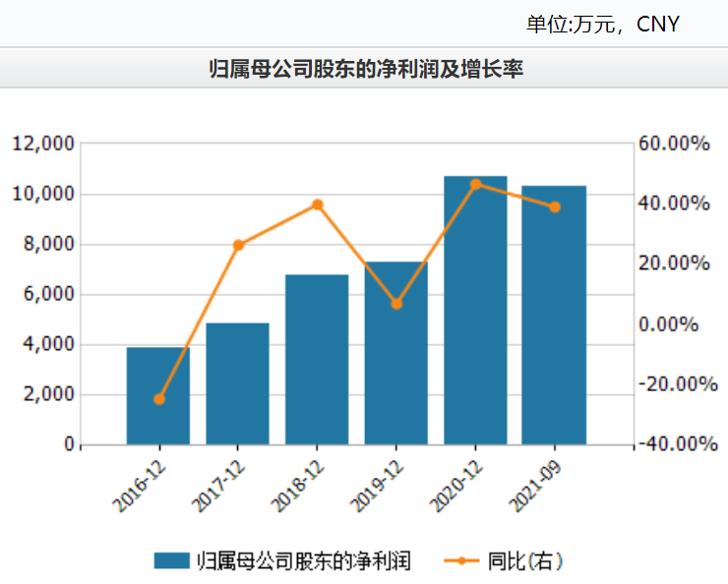Click the 40.00% right axis value
Image resolution: width=728 pixels, height=584 pixels.
[674, 204]
